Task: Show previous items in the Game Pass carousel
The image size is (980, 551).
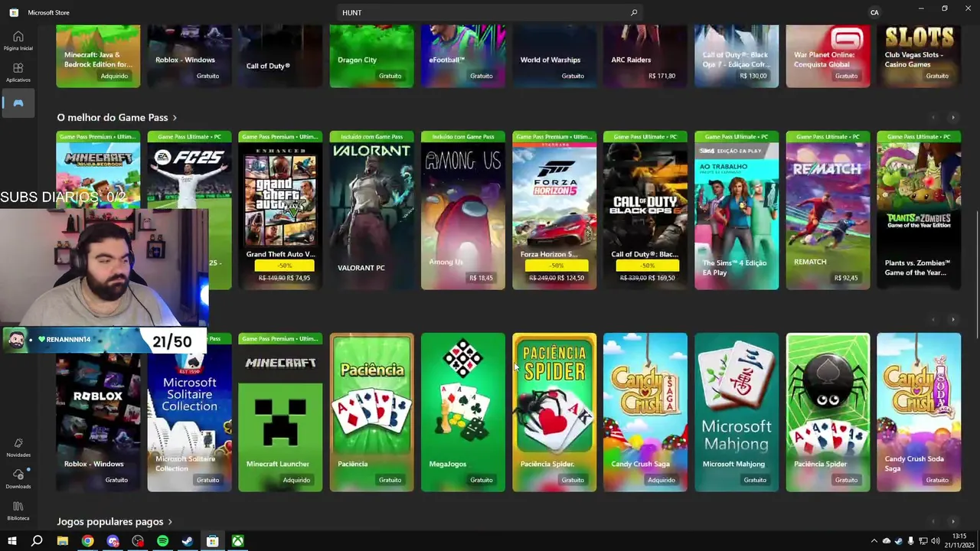Action: tap(933, 117)
